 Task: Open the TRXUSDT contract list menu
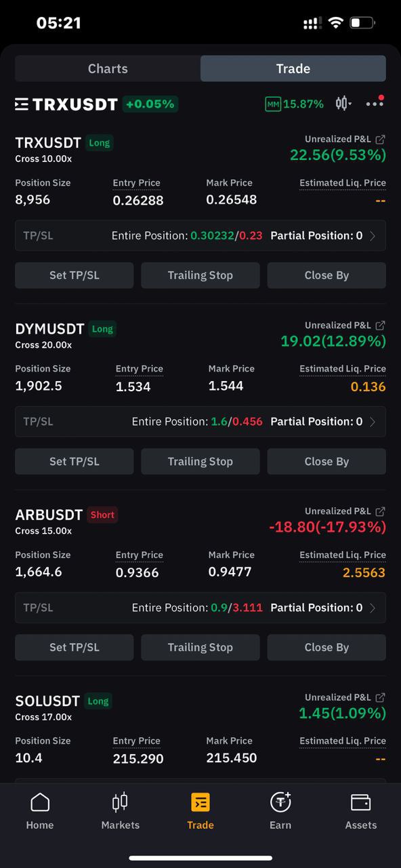tap(22, 104)
